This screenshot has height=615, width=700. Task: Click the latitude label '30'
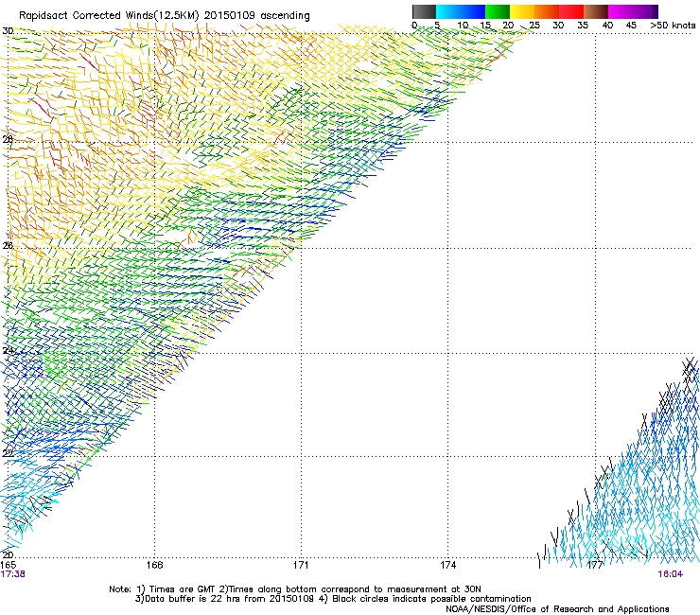pos(8,31)
